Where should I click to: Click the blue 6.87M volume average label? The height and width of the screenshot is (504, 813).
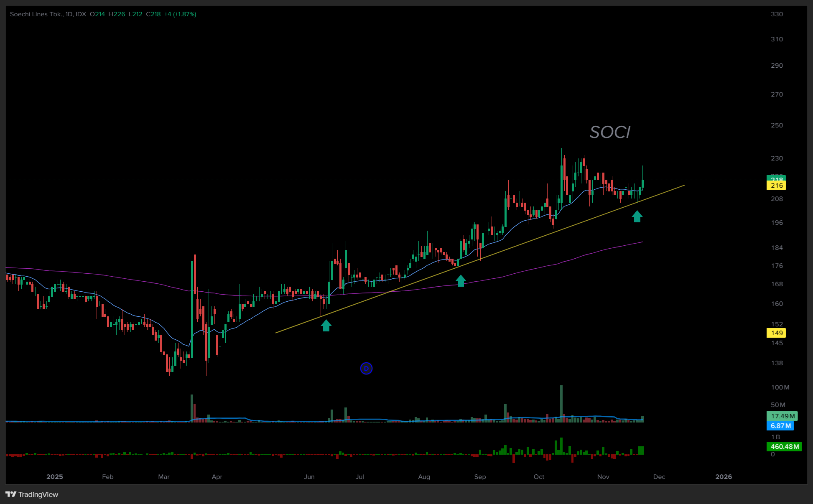(x=780, y=426)
